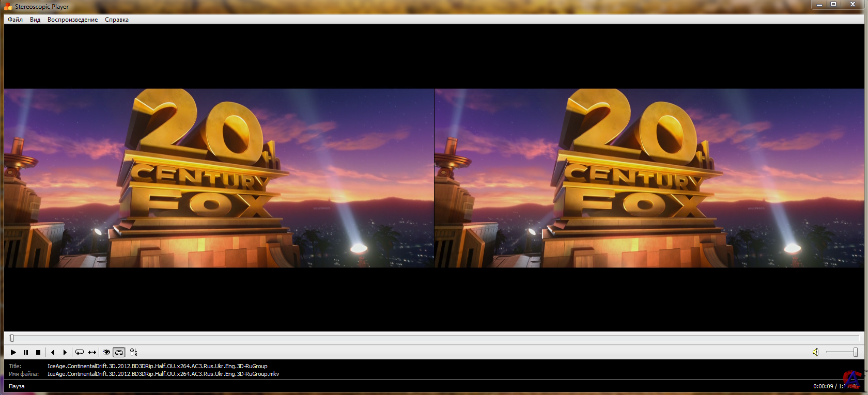This screenshot has width=868, height=395.
Task: Step to the next frame
Action: [65, 352]
